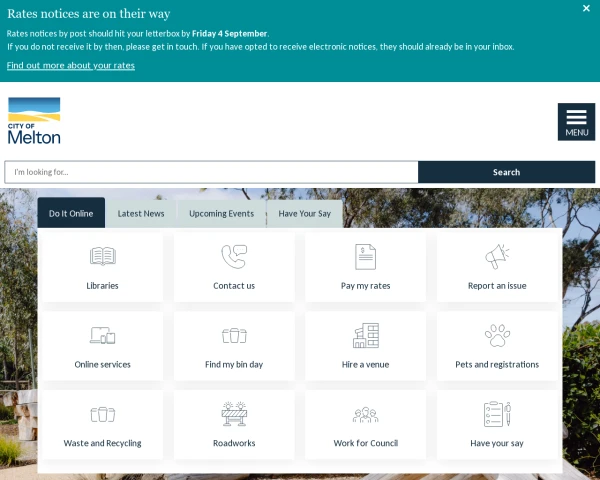Click the Waste and Recycling bins icon
Viewport: 600px width, 480px height.
[103, 414]
